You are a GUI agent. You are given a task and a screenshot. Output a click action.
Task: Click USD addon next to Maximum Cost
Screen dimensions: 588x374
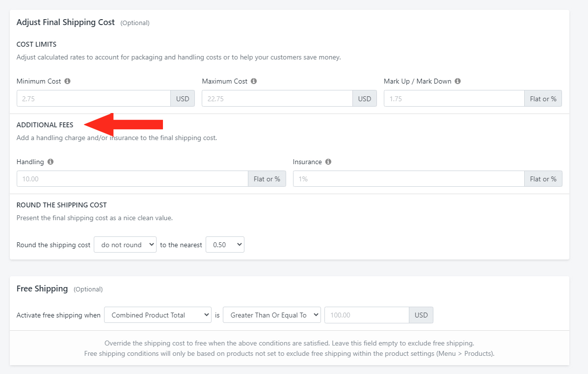pos(365,98)
